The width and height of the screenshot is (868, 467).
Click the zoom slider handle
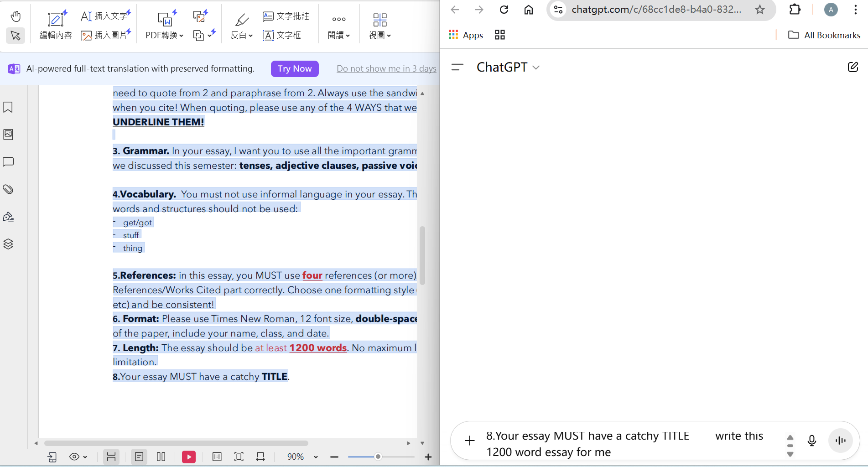click(378, 457)
